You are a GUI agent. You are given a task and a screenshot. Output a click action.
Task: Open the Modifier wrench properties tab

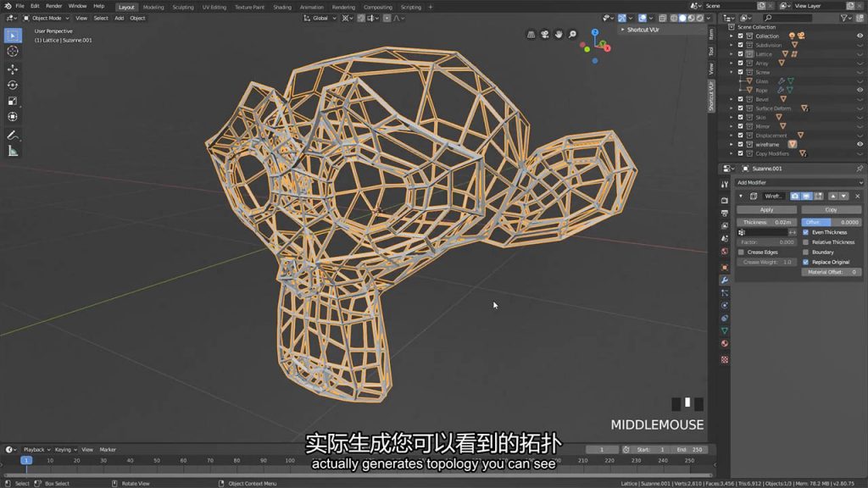pyautogui.click(x=725, y=280)
